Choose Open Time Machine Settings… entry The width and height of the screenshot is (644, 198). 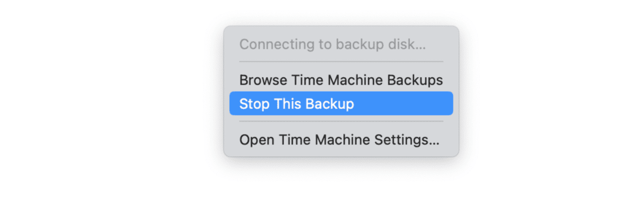341,140
